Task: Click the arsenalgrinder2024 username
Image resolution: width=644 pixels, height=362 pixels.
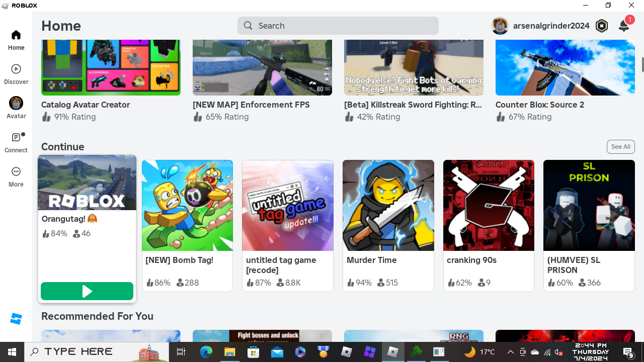Action: (x=551, y=26)
